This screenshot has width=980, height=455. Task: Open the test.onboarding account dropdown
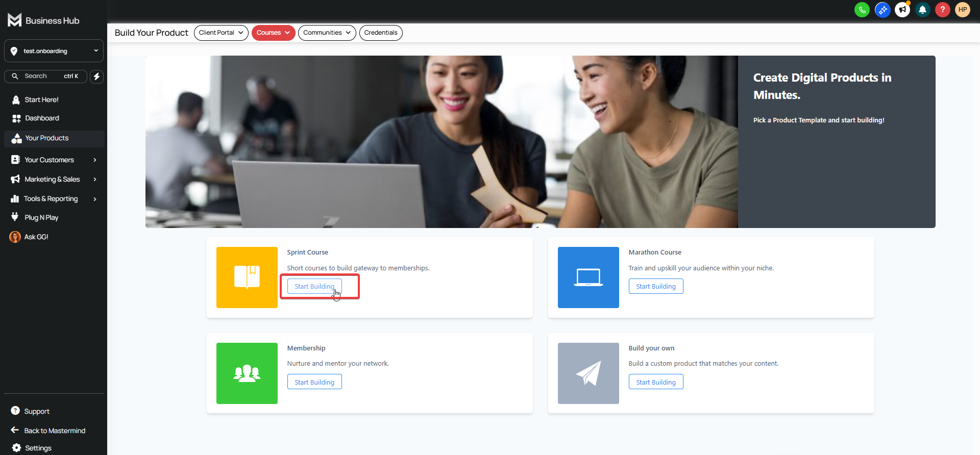click(54, 51)
